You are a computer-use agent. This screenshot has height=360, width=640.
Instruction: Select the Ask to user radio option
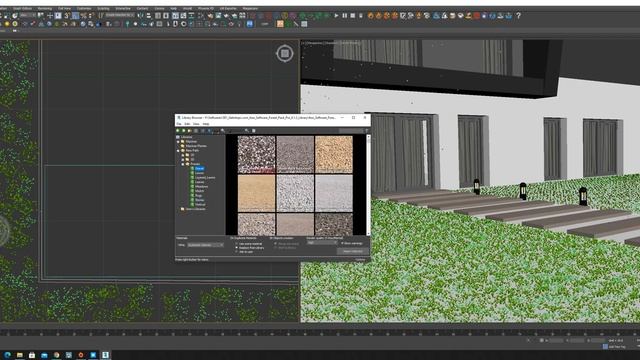[x=236, y=252]
